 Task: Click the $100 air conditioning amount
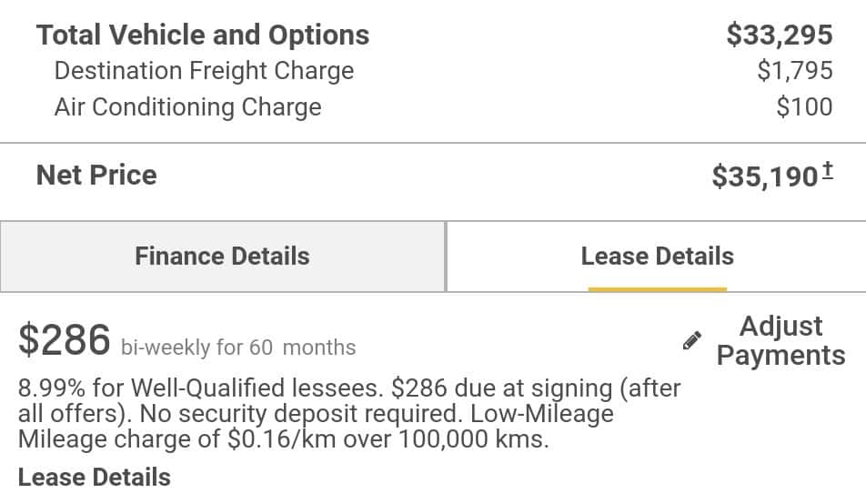pyautogui.click(x=804, y=107)
